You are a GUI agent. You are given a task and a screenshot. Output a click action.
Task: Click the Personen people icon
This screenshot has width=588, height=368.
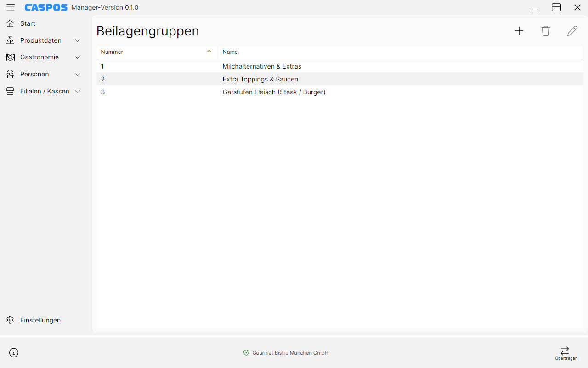10,74
